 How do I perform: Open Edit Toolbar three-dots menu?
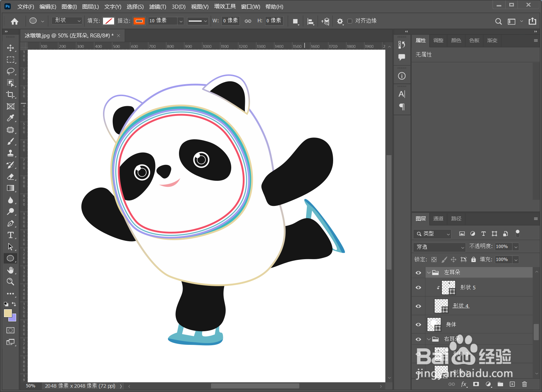pyautogui.click(x=10, y=294)
